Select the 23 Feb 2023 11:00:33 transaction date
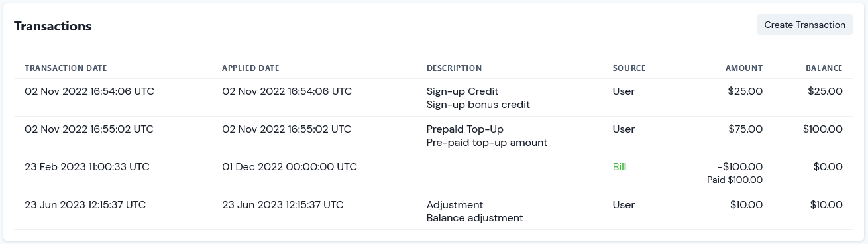Image resolution: width=868 pixels, height=244 pixels. pyautogui.click(x=87, y=167)
